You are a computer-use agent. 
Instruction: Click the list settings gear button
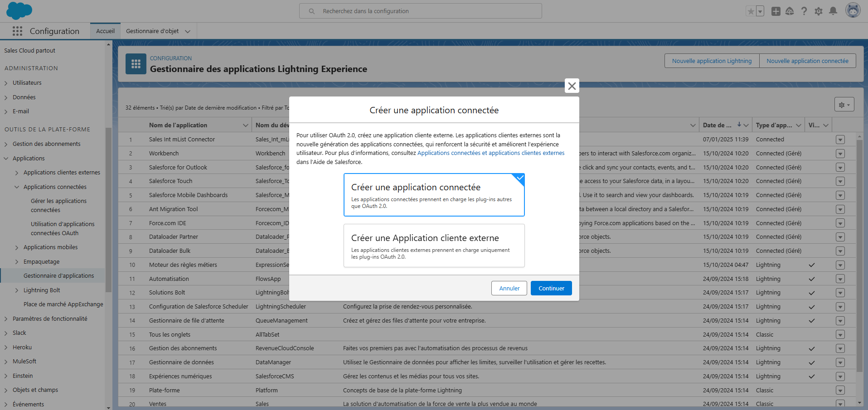[844, 105]
